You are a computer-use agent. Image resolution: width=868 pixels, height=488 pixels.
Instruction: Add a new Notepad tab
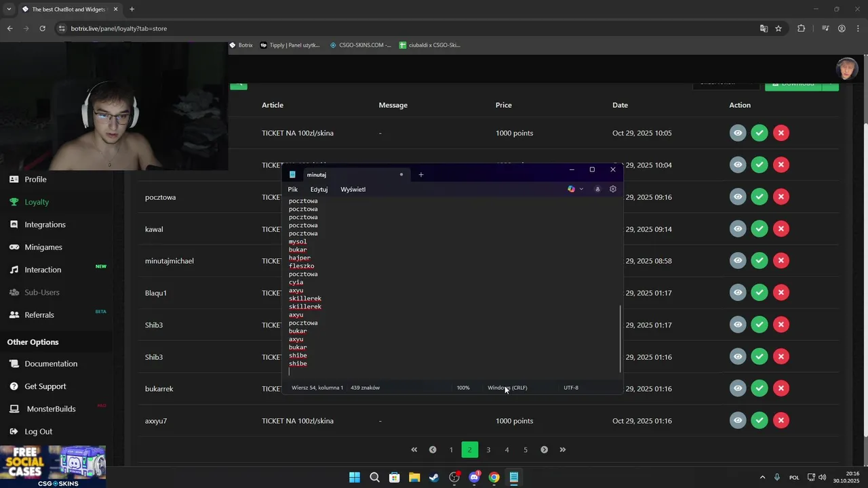coord(420,175)
